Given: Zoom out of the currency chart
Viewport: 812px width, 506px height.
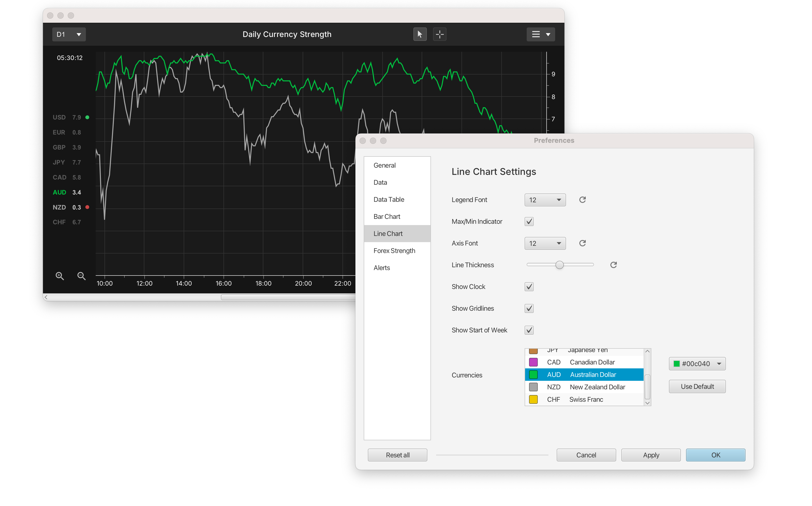Looking at the screenshot, I should (81, 276).
